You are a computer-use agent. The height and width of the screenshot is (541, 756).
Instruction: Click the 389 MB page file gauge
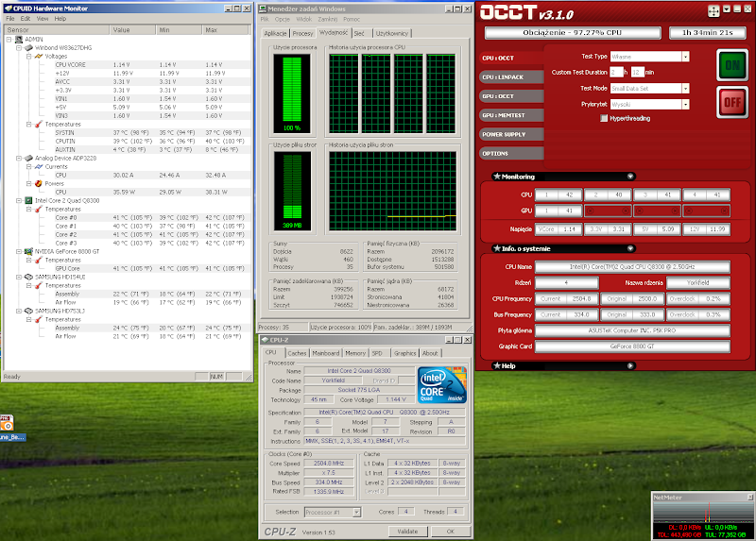point(292,191)
